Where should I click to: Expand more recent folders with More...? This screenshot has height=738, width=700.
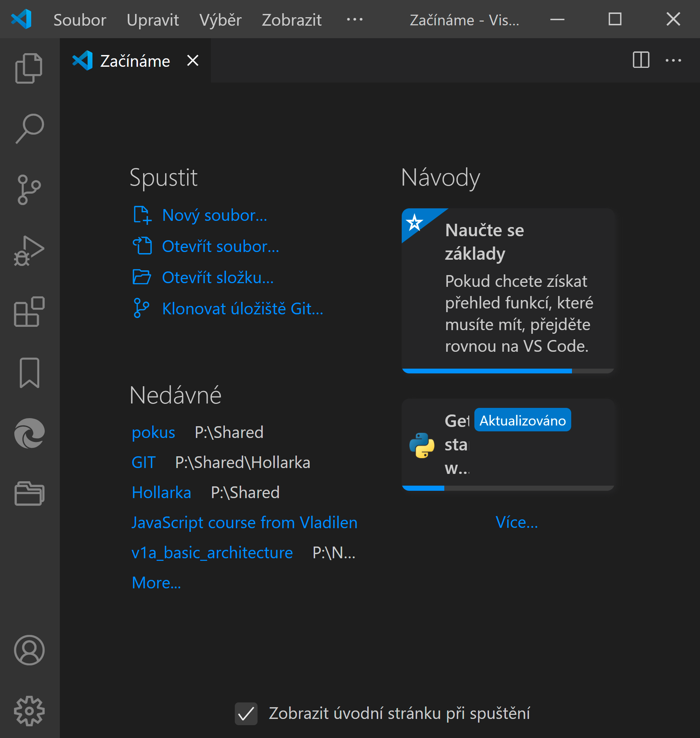[156, 583]
